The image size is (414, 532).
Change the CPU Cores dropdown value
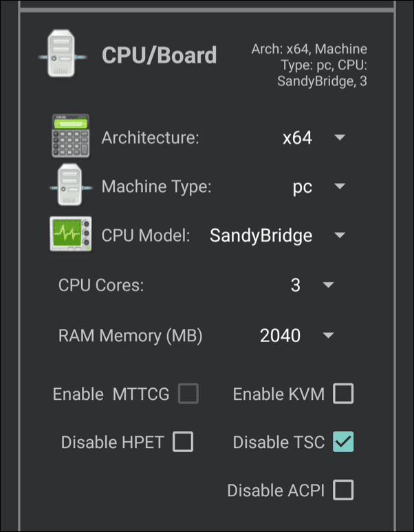[x=311, y=285]
